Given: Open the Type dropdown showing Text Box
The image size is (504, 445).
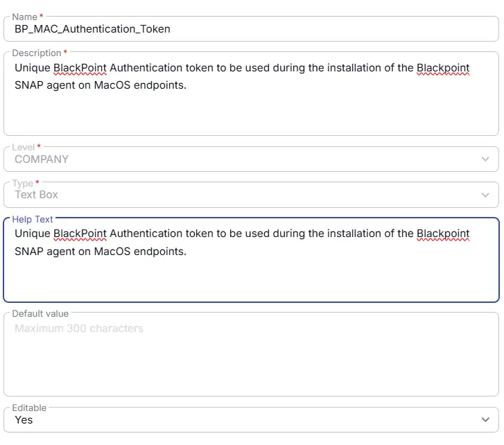Looking at the screenshot, I should point(251,195).
